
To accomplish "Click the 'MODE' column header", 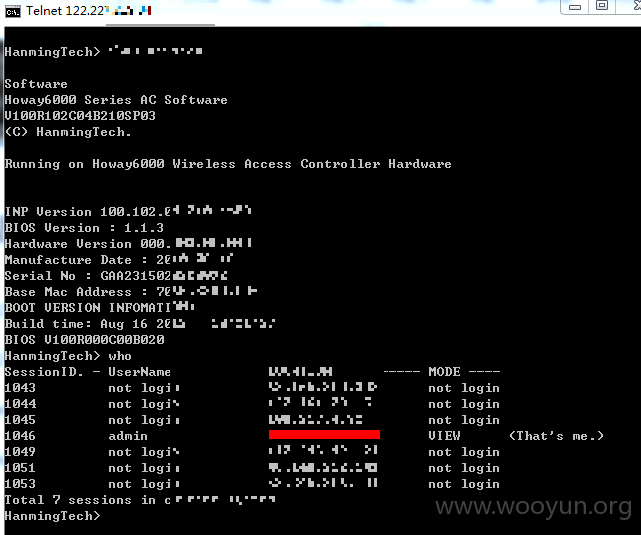I will pyautogui.click(x=444, y=372).
